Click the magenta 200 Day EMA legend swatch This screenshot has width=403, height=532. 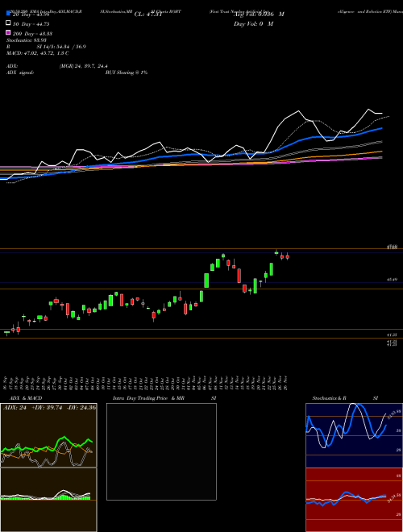[x=8, y=32]
